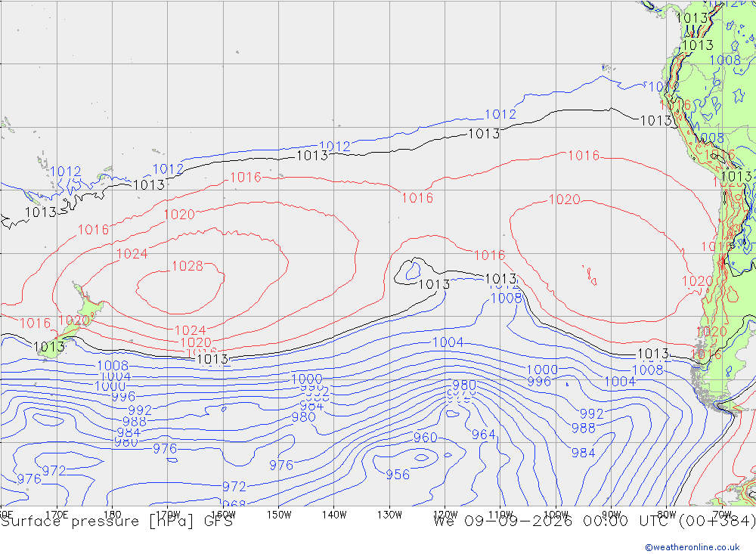Screen dimensions: 756x554
Task: Select the 960 isobar label
Action: click(425, 438)
